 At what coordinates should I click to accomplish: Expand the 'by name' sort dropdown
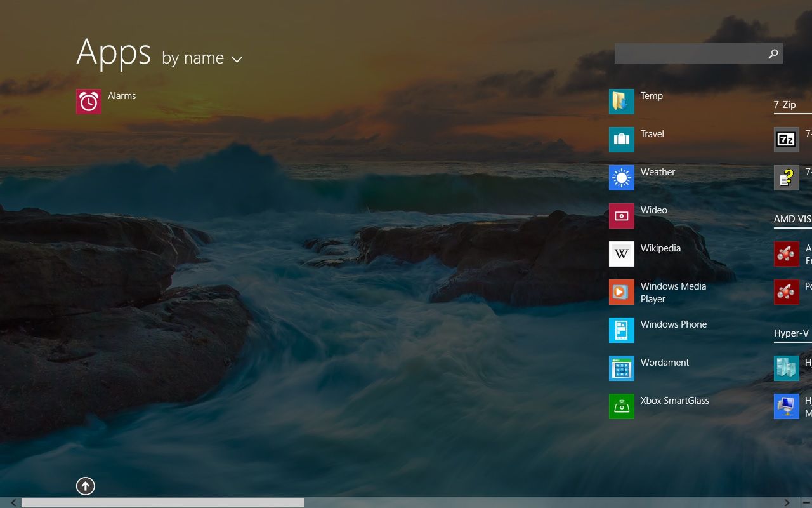coord(202,58)
